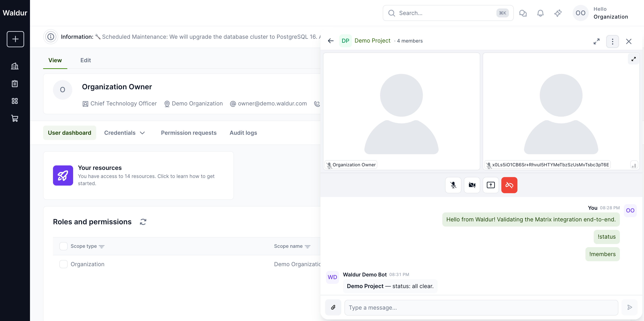Click the Scheduled Maintenance information banner text
644x321 pixels.
(x=211, y=37)
